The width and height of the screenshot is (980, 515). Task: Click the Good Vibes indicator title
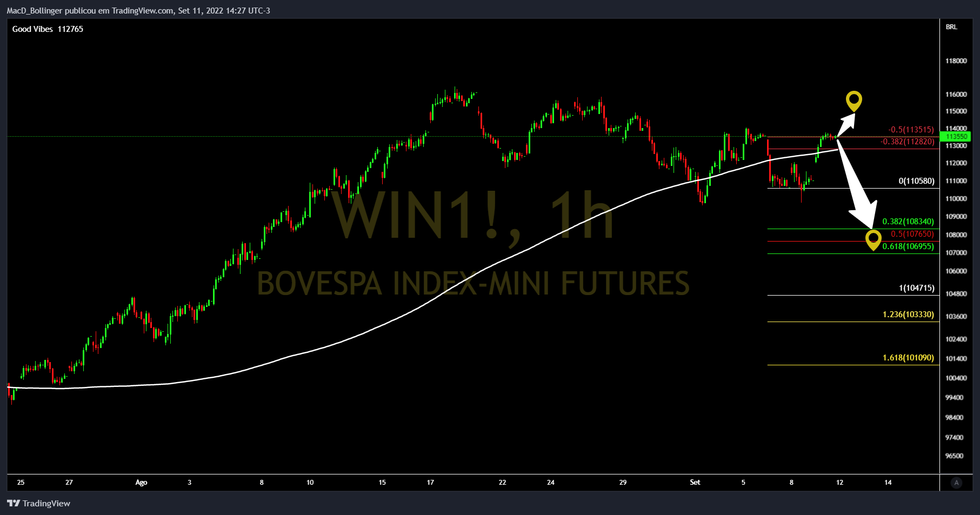point(32,29)
